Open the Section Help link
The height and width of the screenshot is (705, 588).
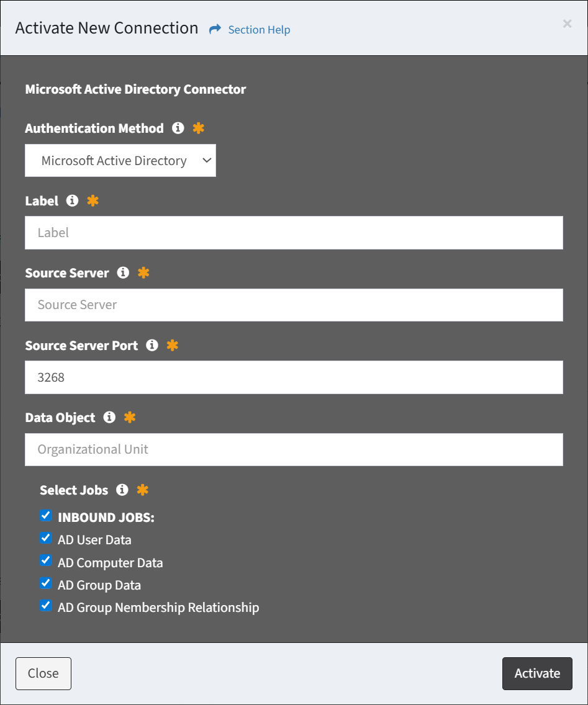click(259, 30)
